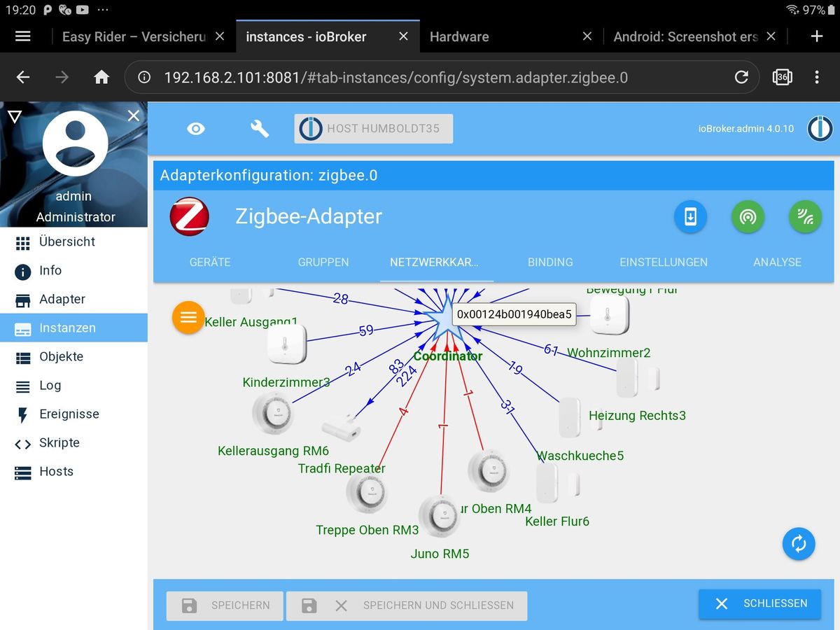
Task: Switch to the GRUPPEN tab
Action: click(x=323, y=262)
